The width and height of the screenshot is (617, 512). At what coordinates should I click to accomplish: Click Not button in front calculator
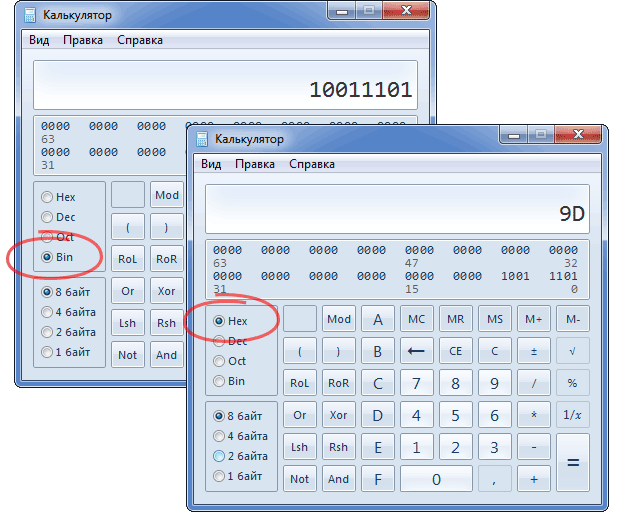[300, 479]
